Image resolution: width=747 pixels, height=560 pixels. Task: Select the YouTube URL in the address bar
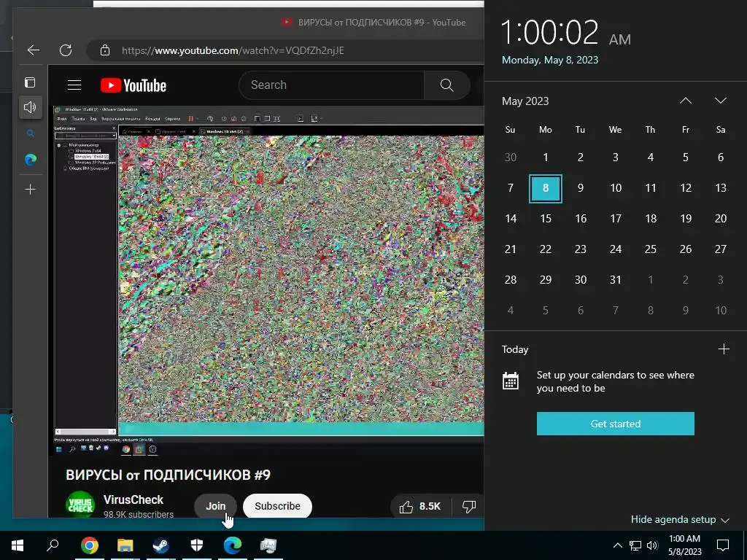coord(233,50)
